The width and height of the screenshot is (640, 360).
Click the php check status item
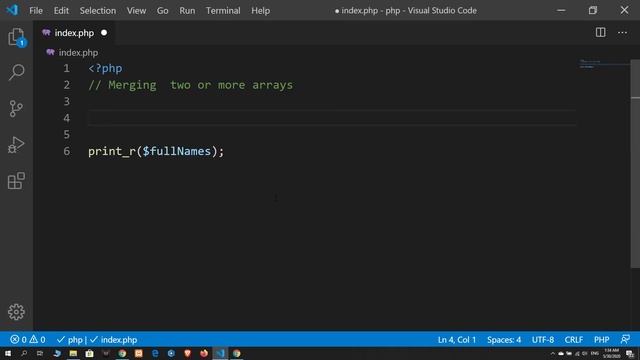[x=70, y=339]
